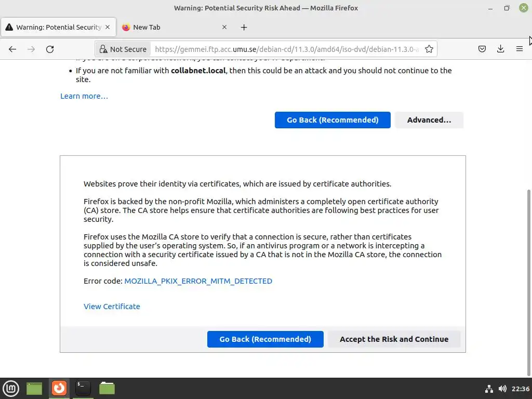The width and height of the screenshot is (532, 399).
Task: Reload the current page
Action: tap(50, 49)
